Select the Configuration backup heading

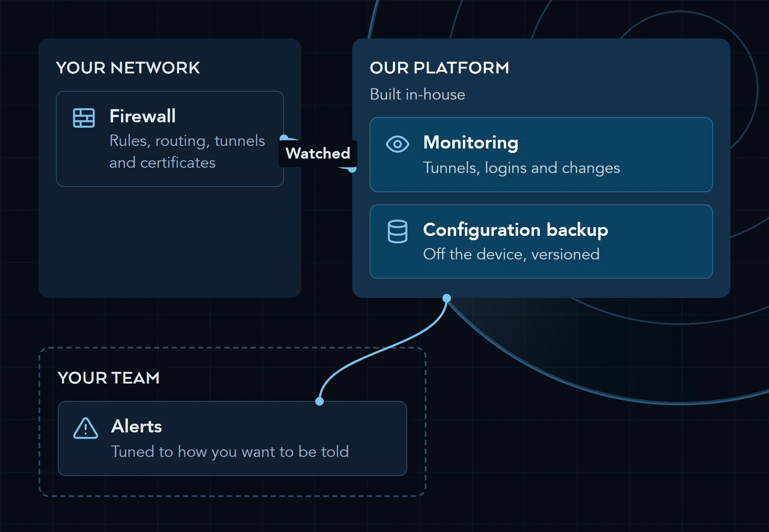tap(516, 230)
